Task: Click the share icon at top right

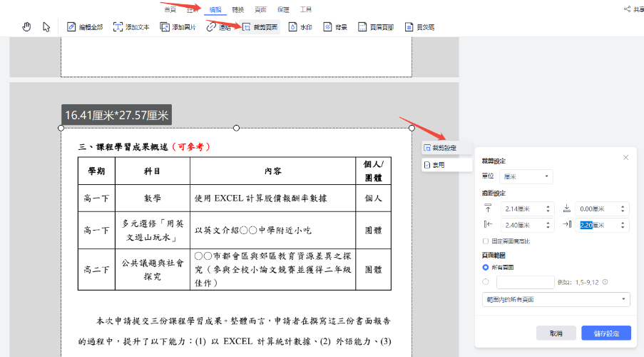Action: [627, 9]
